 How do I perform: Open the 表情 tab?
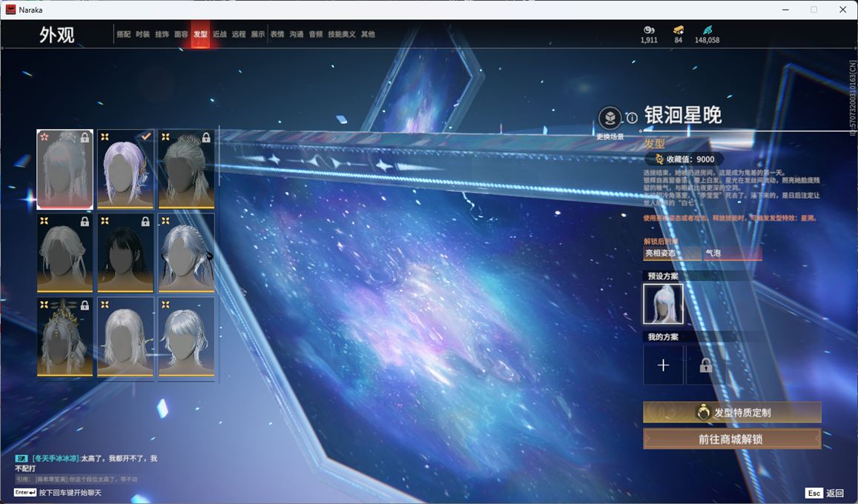277,34
